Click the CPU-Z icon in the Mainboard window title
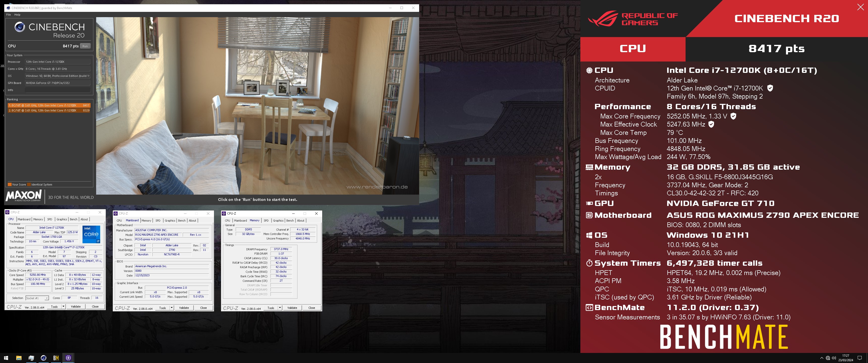Viewport: 868px width, 363px height. [116, 214]
